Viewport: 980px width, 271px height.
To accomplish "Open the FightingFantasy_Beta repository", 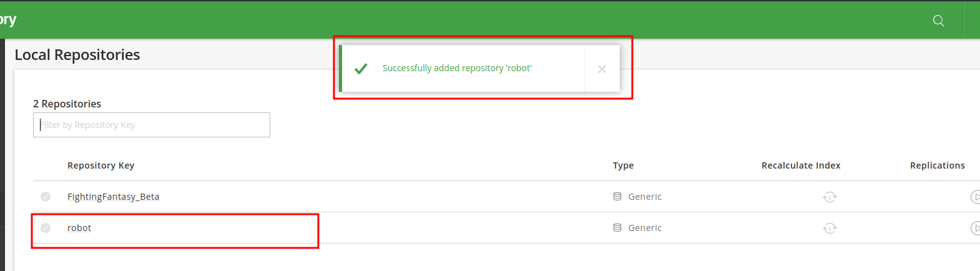I will tap(113, 197).
